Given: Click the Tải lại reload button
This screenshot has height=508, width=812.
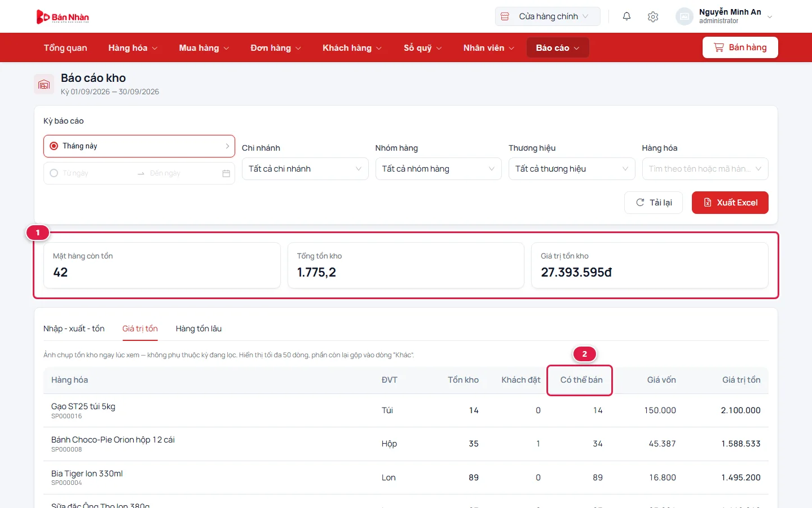Looking at the screenshot, I should point(654,203).
